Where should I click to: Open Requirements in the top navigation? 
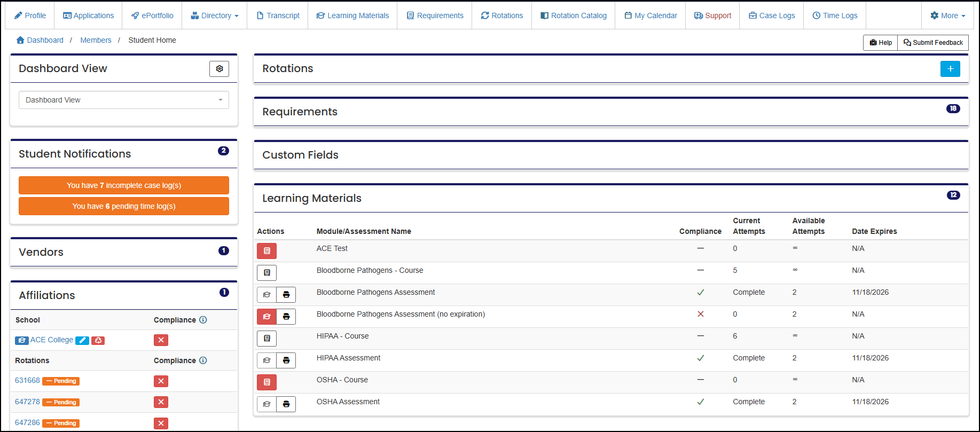(x=435, y=15)
